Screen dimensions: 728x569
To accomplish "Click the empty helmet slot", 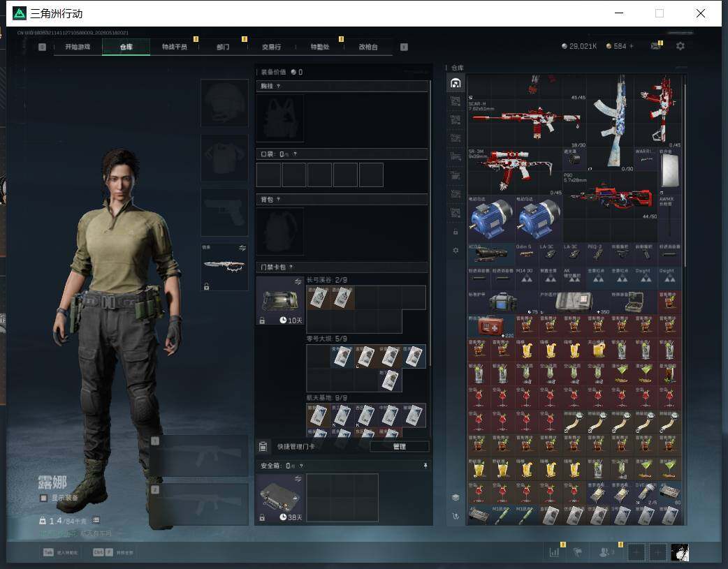I will [x=224, y=103].
